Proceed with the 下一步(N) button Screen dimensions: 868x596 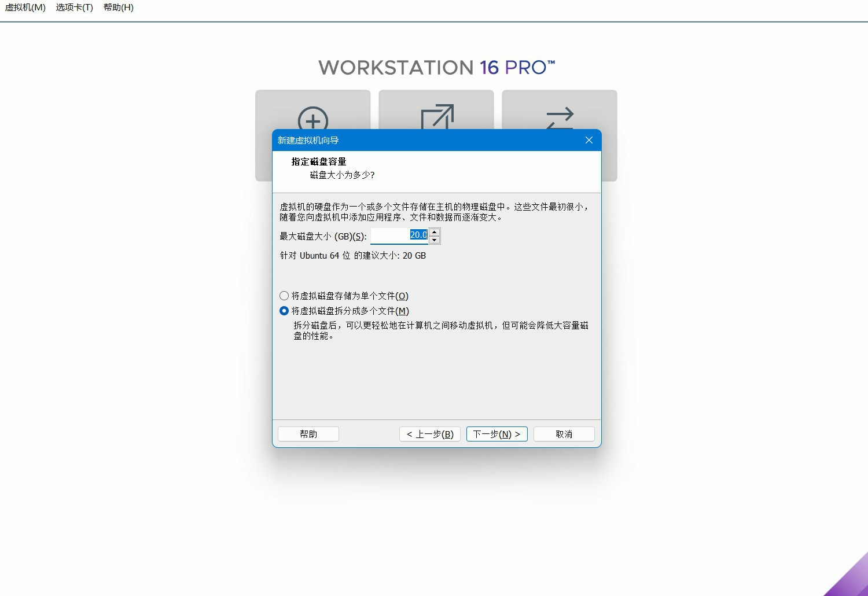(497, 434)
